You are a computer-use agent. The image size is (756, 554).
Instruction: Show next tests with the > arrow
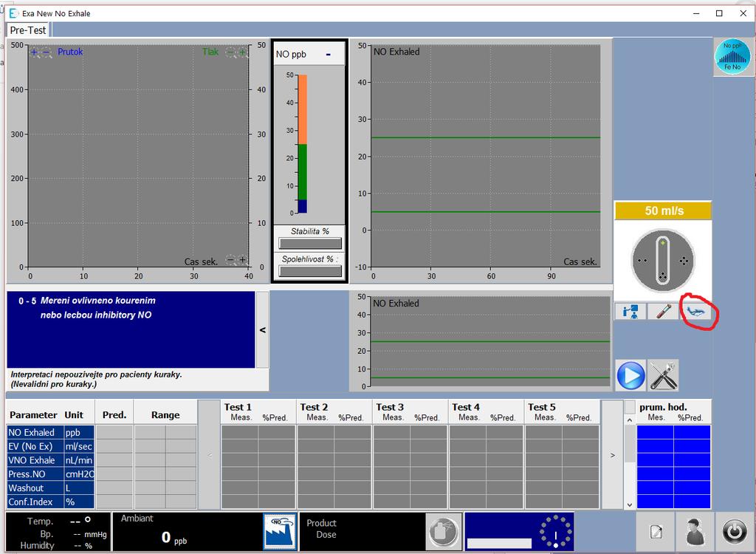pyautogui.click(x=612, y=454)
